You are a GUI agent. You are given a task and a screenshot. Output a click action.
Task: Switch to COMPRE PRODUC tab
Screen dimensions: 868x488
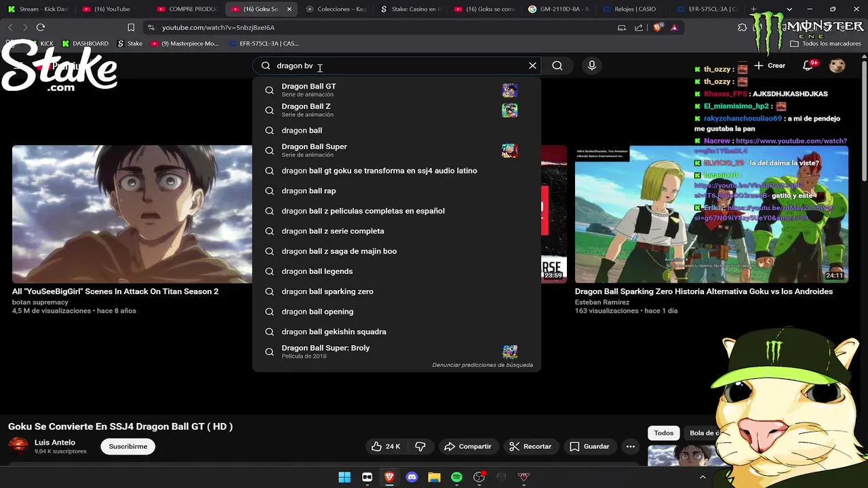coord(186,9)
